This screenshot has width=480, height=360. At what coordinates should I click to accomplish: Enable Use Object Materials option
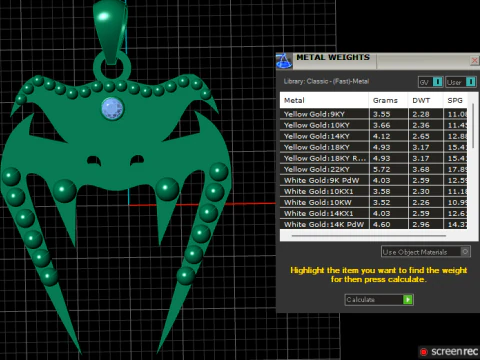(426, 252)
